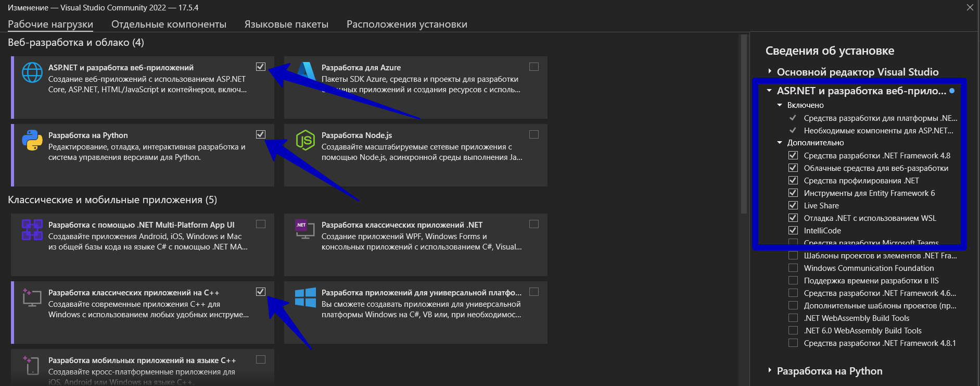This screenshot has width=980, height=386.
Task: Close the Visual Studio installer window
Action: click(970, 7)
